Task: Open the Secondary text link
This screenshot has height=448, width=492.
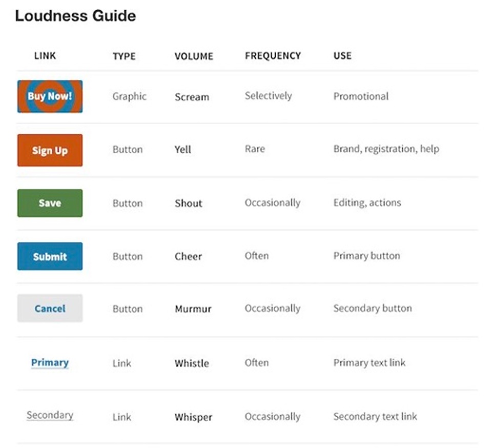Action: tap(50, 415)
